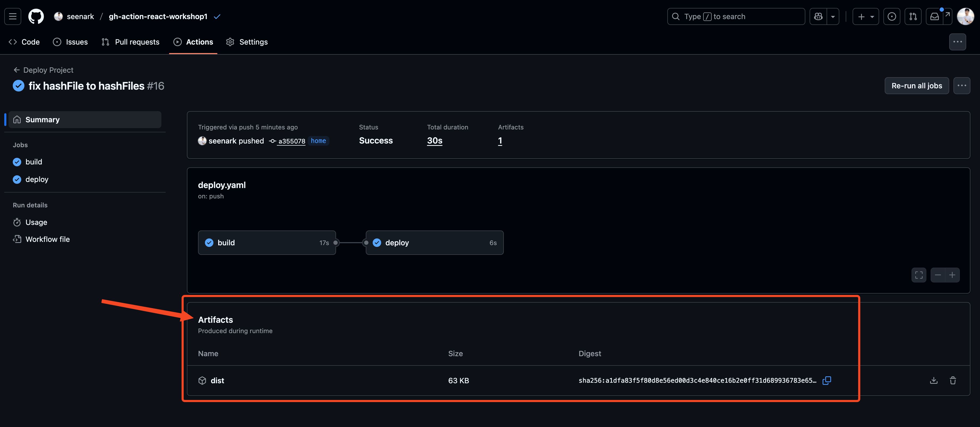Open the notifications inbox
Image resolution: width=980 pixels, height=427 pixels.
pos(934,16)
